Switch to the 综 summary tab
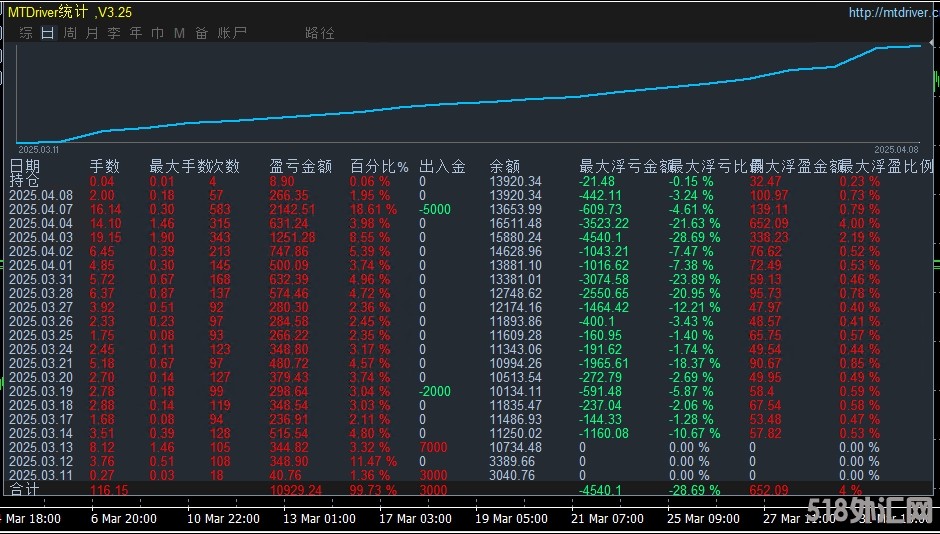This screenshot has height=534, width=940. pos(26,33)
